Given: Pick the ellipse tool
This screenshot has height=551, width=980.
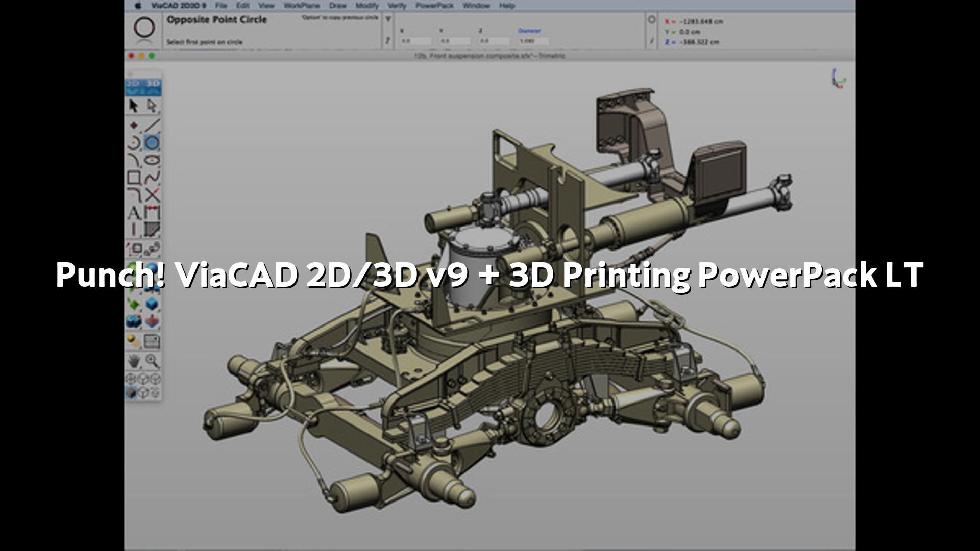Looking at the screenshot, I should 152,160.
